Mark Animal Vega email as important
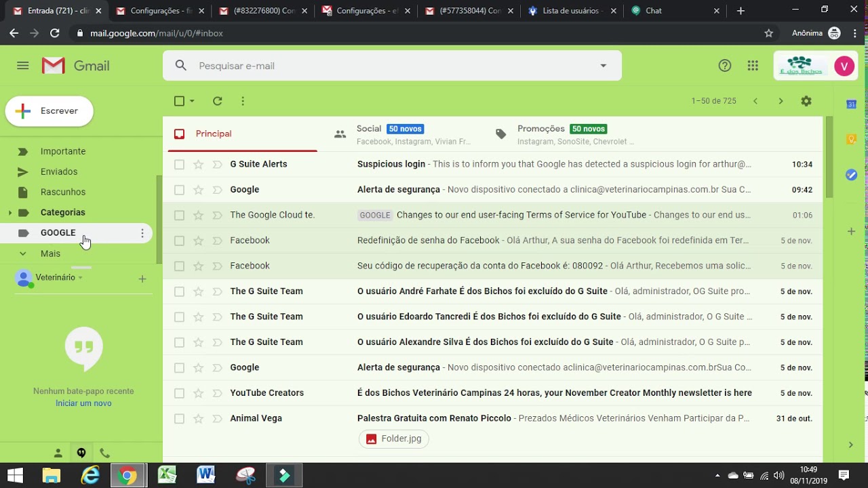 217,419
